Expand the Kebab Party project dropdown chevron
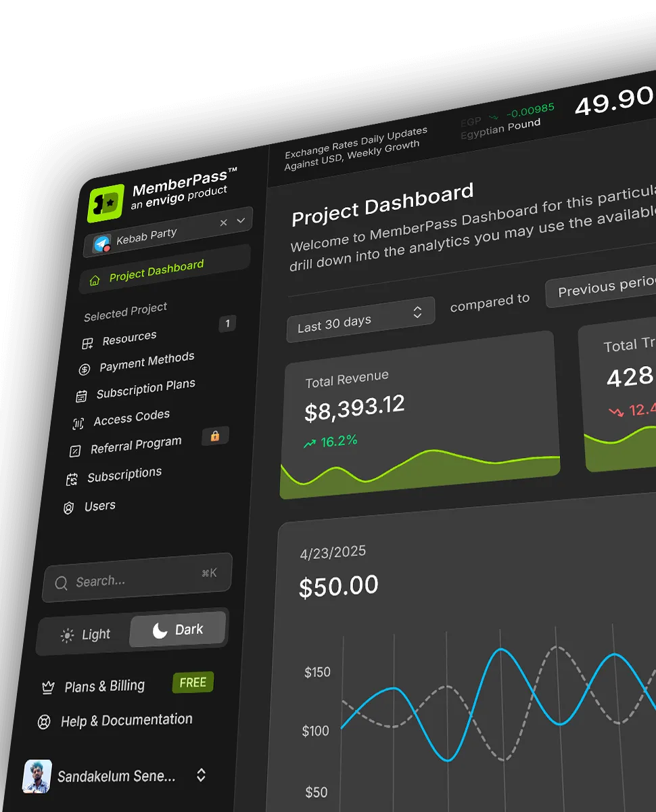656x812 pixels. pos(241,221)
